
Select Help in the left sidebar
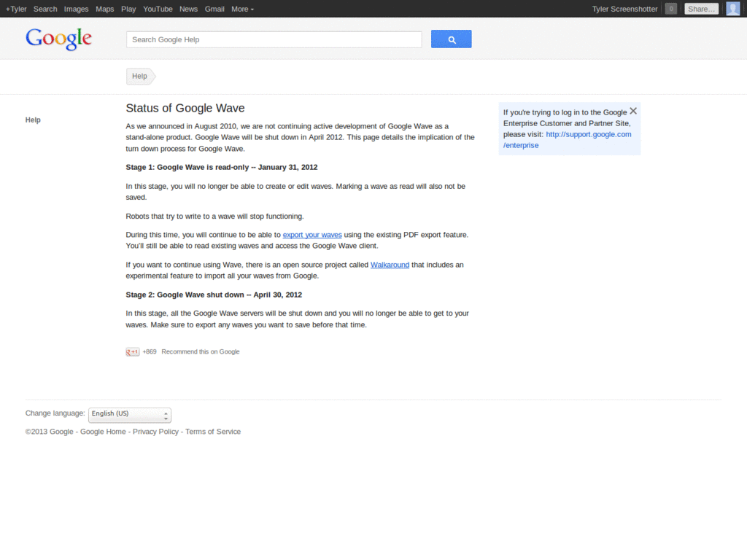click(x=33, y=120)
